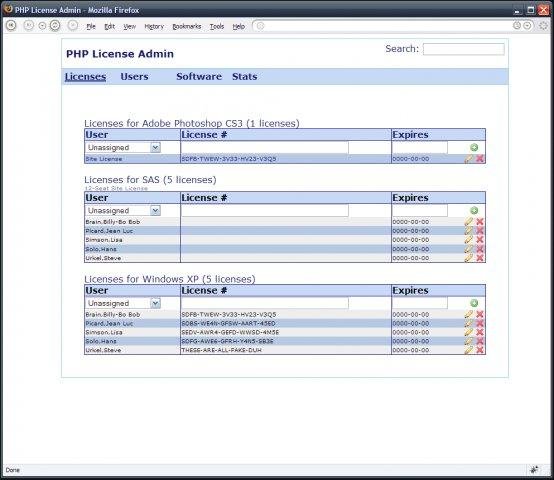Open the File menu
554x480 pixels.
point(91,26)
